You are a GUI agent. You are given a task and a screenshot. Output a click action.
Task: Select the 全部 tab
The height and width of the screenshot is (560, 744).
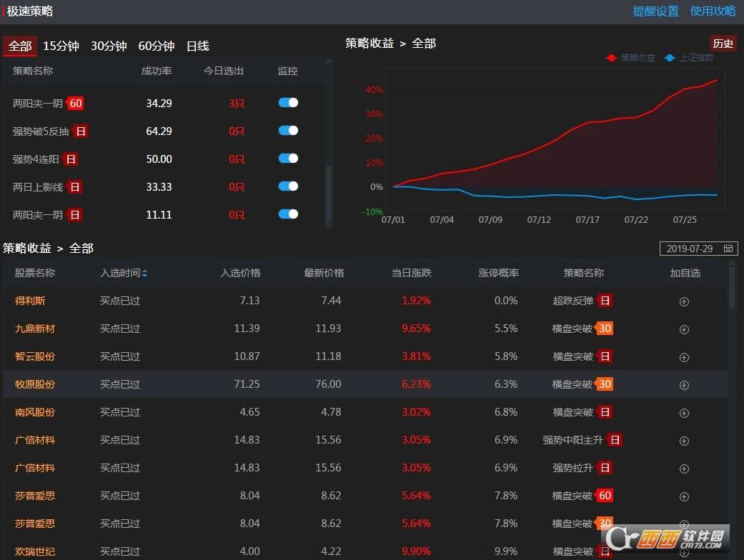click(20, 46)
